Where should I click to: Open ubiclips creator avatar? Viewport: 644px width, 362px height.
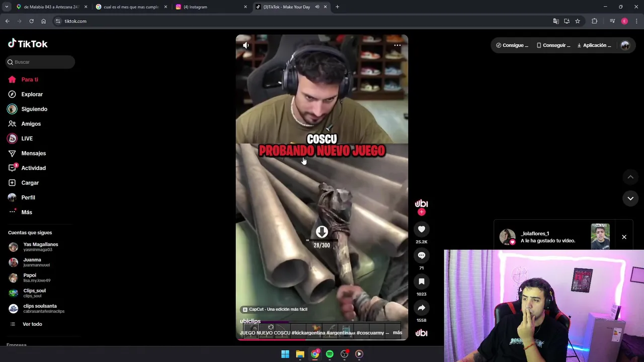pos(421,203)
